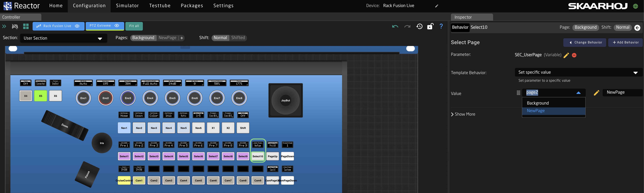Click the Inspector back arrow circle
This screenshot has height=193, width=644.
click(637, 28)
